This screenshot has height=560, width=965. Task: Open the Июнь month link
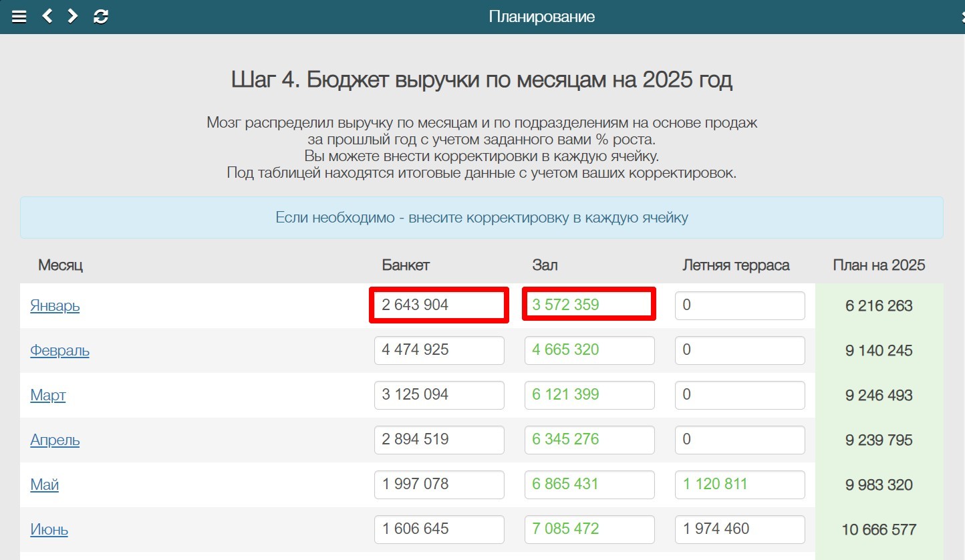48,529
